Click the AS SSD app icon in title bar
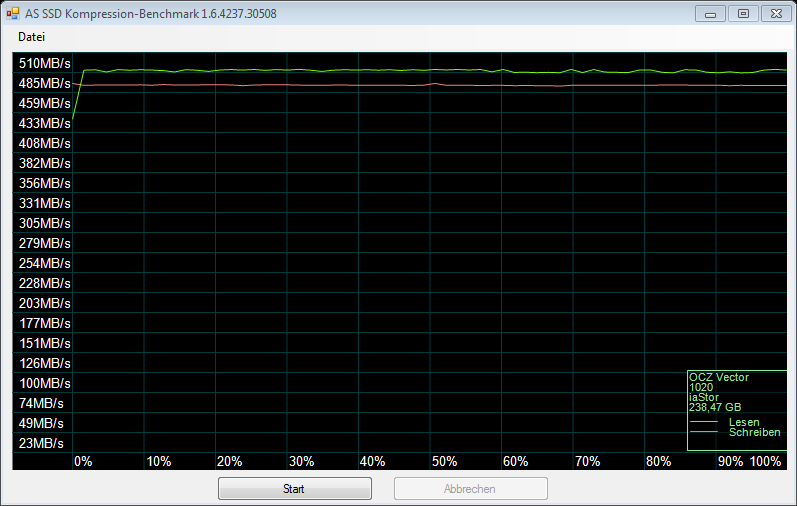This screenshot has width=797, height=506. point(13,14)
